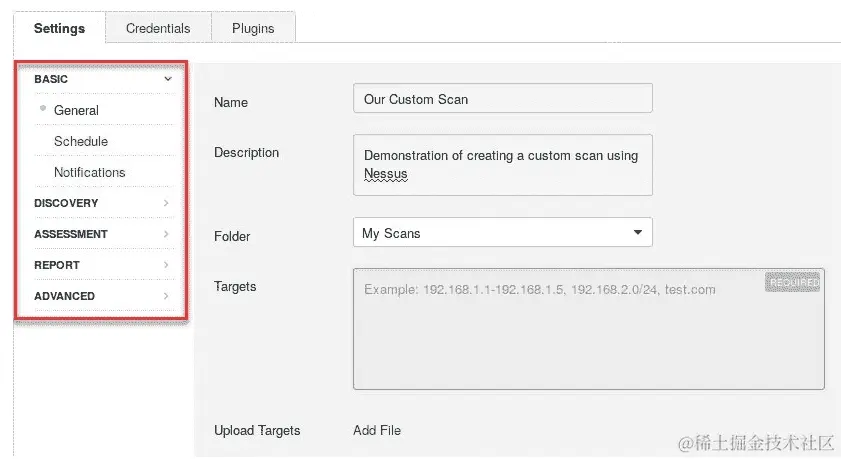Click the Name input field
This screenshot has height=459, width=841.
[502, 99]
